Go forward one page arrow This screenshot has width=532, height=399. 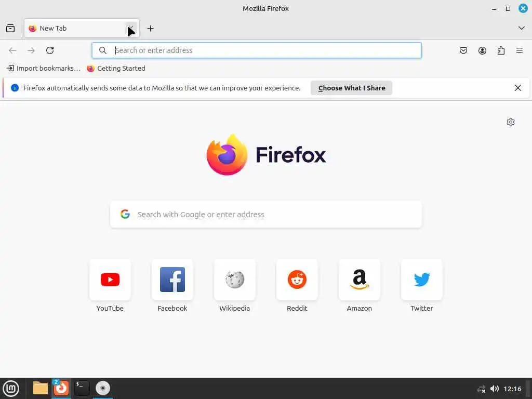click(x=31, y=50)
